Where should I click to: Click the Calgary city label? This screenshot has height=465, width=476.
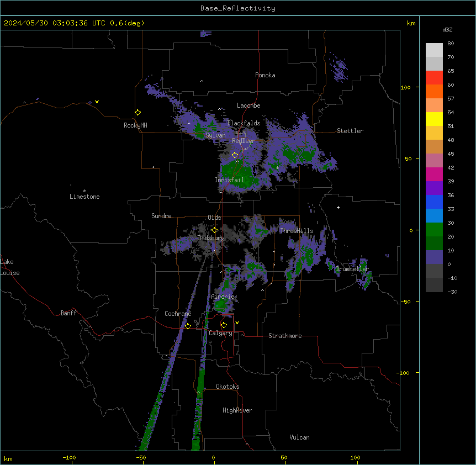(220, 333)
